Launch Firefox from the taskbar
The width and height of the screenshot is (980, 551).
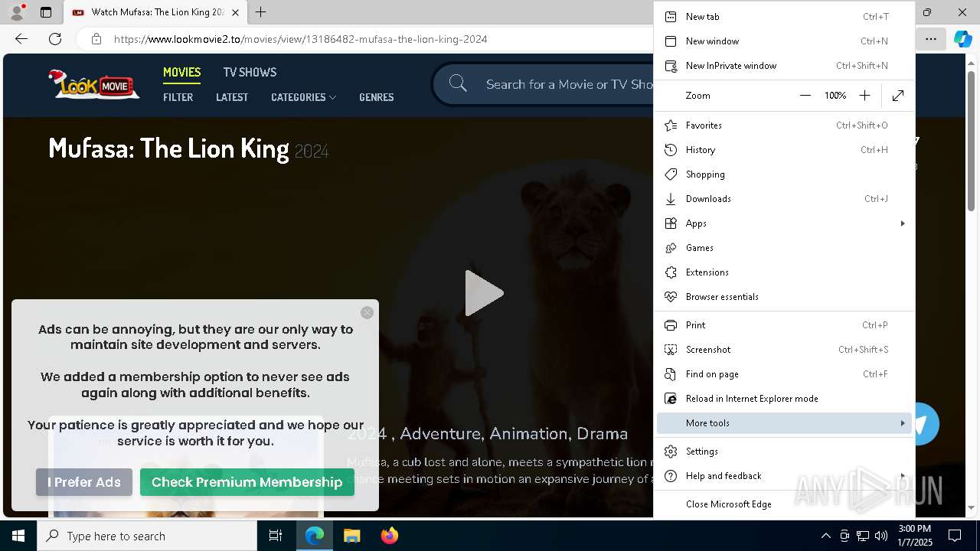389,536
